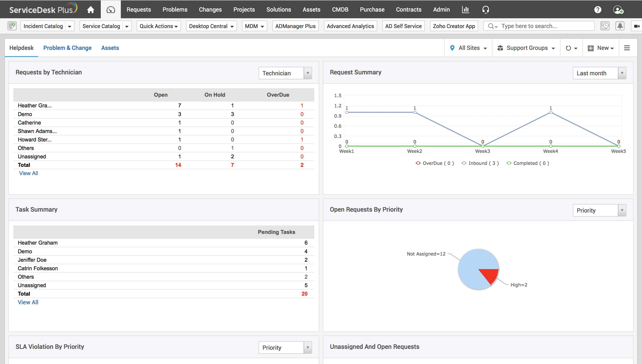The image size is (642, 364).
Task: Switch to the Problem & Change tab
Action: click(x=67, y=48)
